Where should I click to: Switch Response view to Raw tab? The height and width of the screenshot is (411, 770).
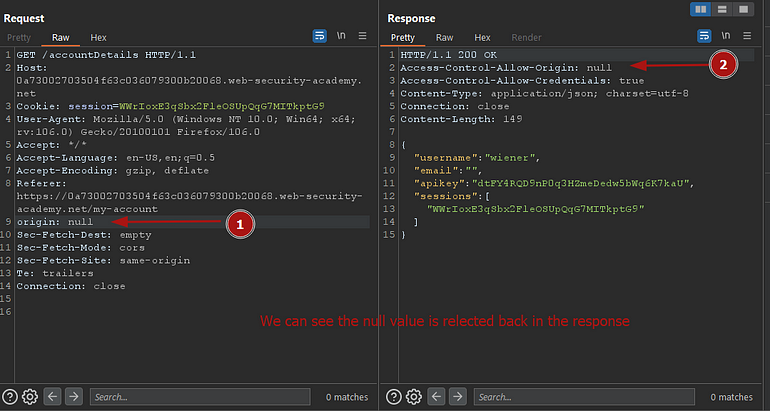point(444,37)
